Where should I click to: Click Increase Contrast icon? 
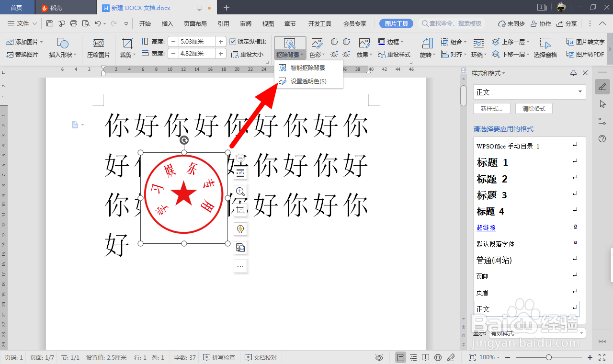click(x=334, y=42)
